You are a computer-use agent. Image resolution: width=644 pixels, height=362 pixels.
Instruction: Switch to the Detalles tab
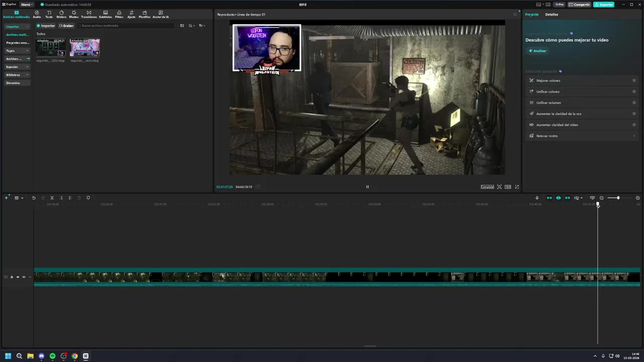click(x=551, y=15)
